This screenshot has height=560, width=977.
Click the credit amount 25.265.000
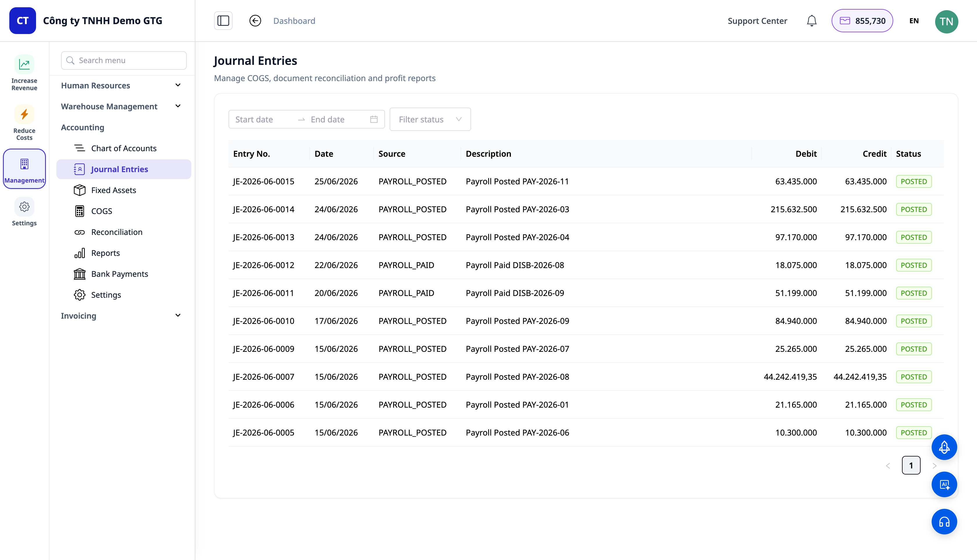(865, 349)
